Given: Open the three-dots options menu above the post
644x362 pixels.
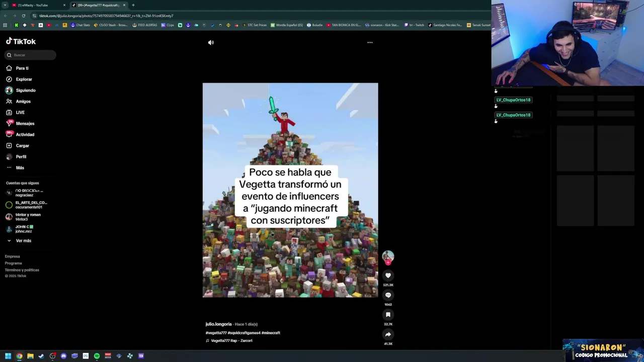Looking at the screenshot, I should click(x=370, y=42).
